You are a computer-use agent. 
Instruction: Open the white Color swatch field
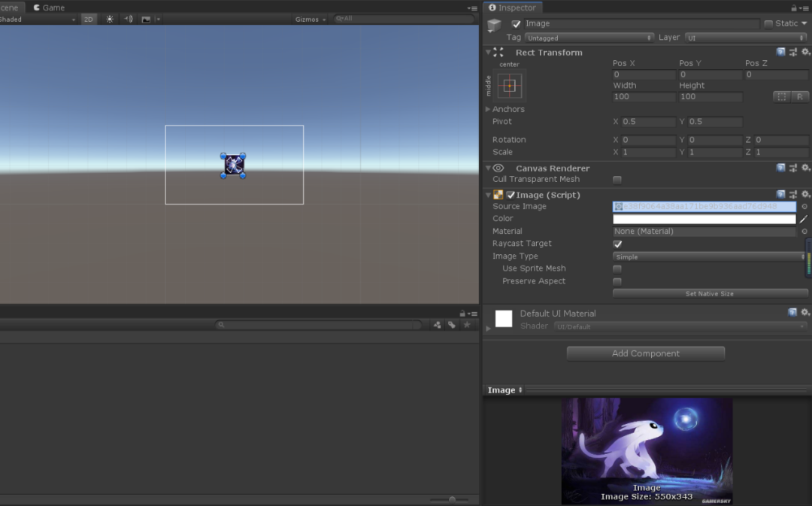coord(704,219)
